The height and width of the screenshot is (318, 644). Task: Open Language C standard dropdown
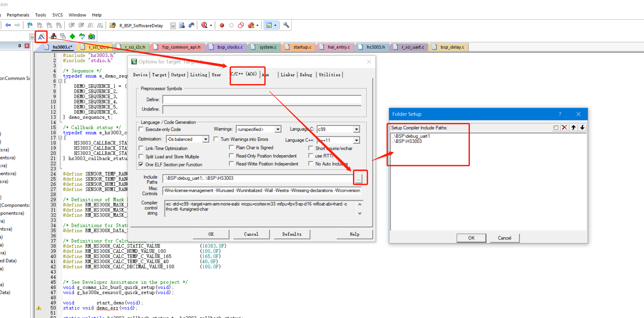(357, 129)
